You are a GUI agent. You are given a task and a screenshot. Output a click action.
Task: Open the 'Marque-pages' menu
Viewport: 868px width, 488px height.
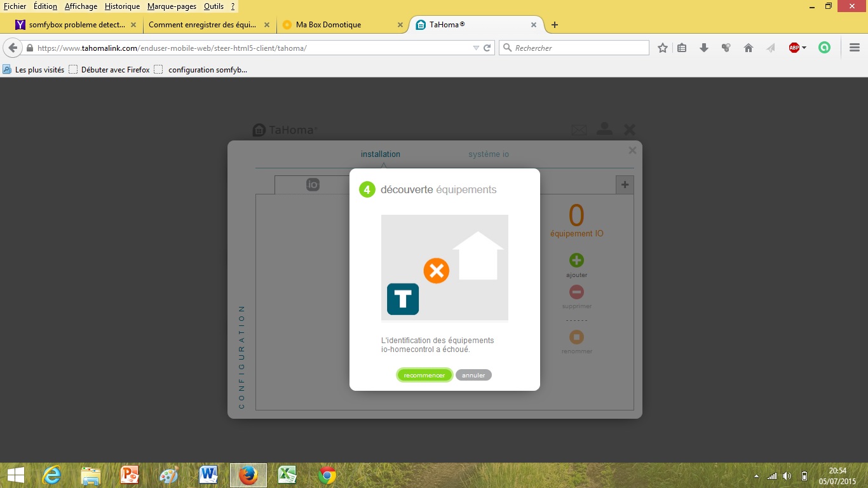(172, 6)
